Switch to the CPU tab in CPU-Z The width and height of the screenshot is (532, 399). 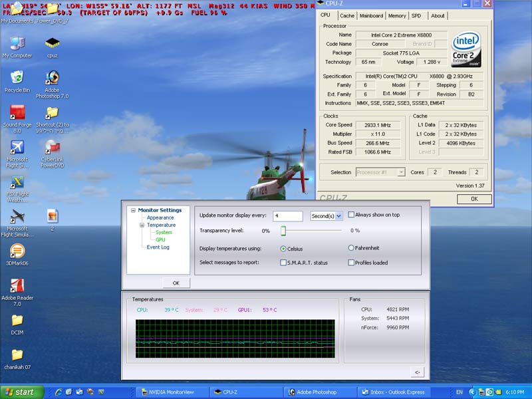pyautogui.click(x=325, y=15)
